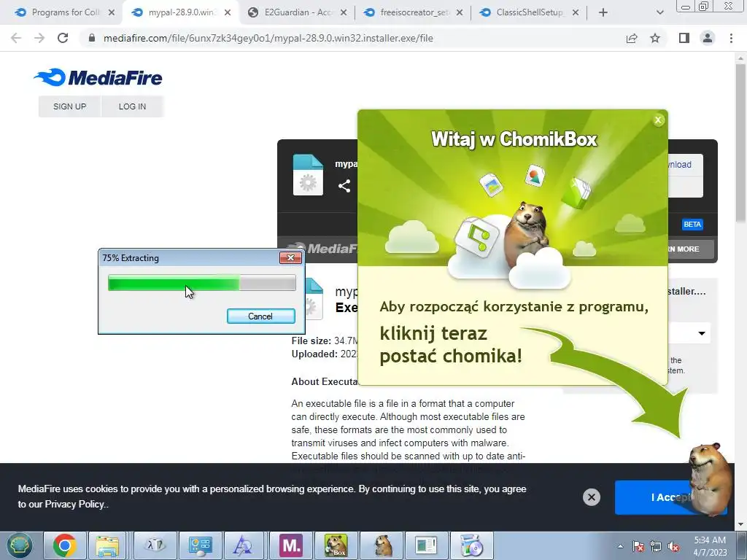Open the Start menu orb
This screenshot has width=747, height=560.
click(19, 545)
